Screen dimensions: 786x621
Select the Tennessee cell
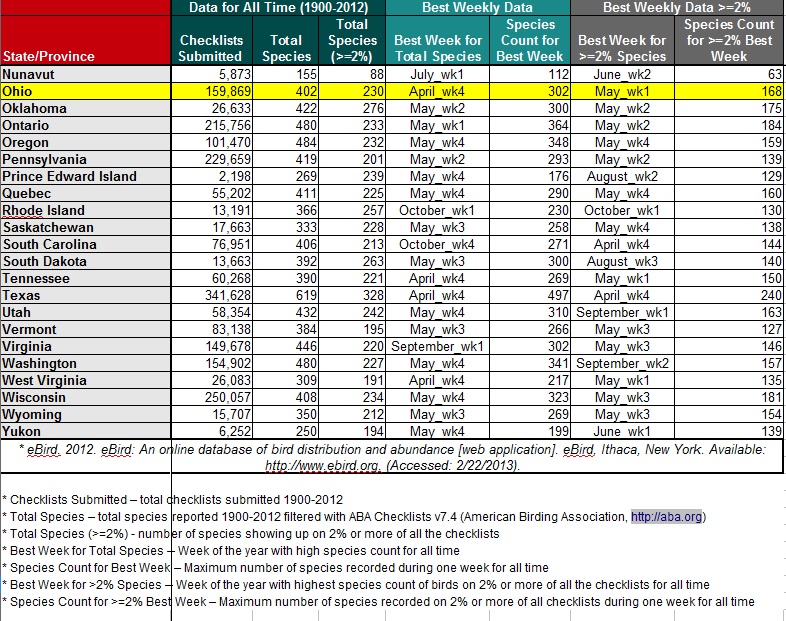tap(85, 279)
